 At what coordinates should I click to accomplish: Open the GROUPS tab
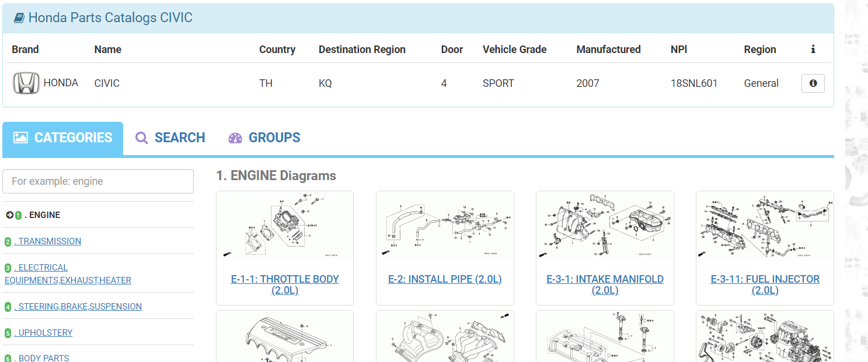pyautogui.click(x=264, y=138)
